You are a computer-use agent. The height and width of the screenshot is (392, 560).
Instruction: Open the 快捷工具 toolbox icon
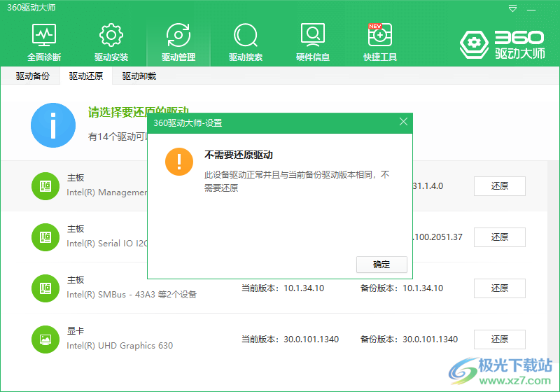(x=380, y=42)
